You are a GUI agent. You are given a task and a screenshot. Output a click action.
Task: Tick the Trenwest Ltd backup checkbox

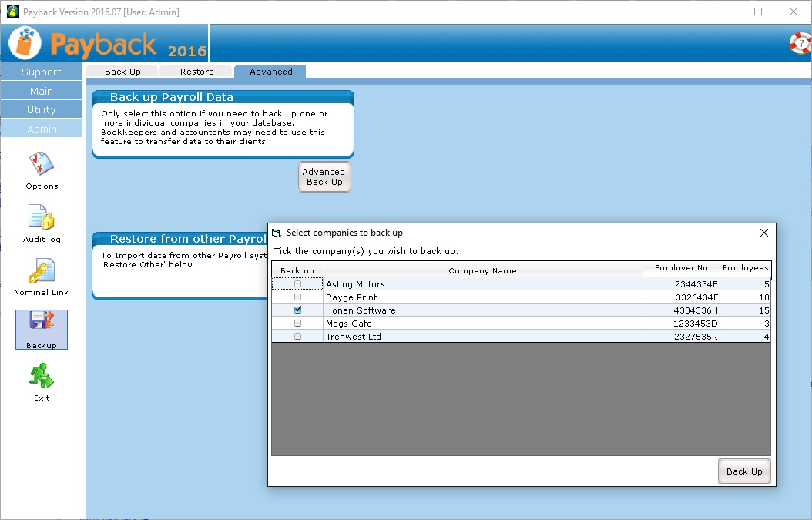click(297, 337)
